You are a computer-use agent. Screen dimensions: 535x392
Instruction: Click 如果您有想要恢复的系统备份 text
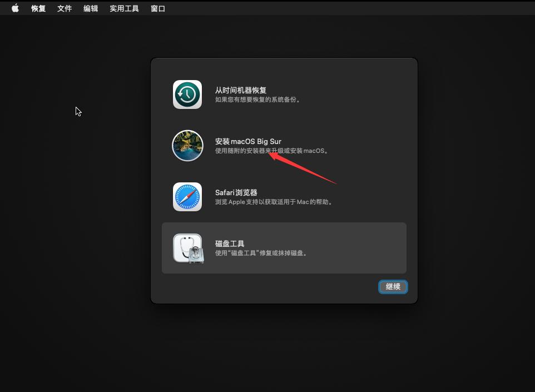click(257, 101)
